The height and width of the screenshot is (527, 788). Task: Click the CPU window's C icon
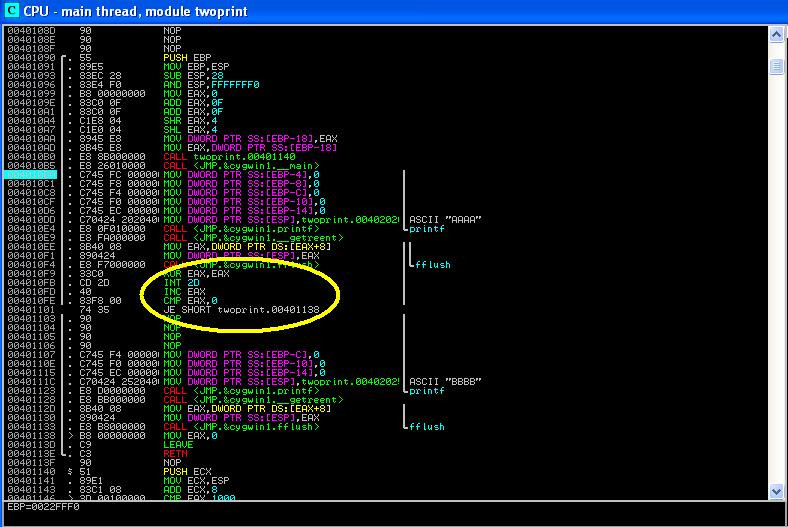tap(11, 11)
